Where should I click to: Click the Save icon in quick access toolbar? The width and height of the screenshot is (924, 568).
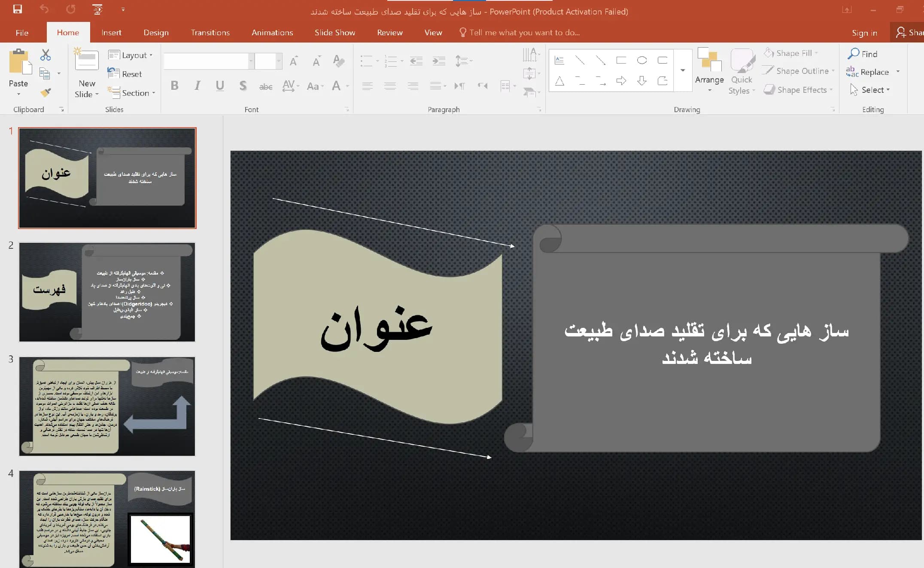pyautogui.click(x=18, y=9)
